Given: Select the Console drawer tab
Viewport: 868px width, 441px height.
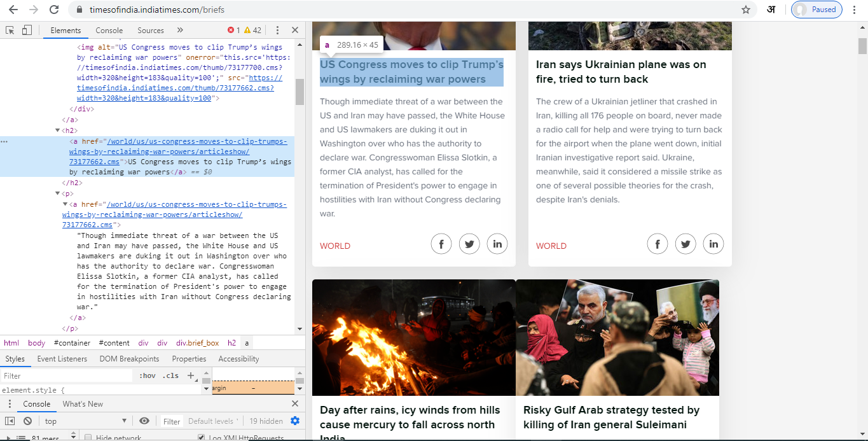Looking at the screenshot, I should click(x=37, y=404).
